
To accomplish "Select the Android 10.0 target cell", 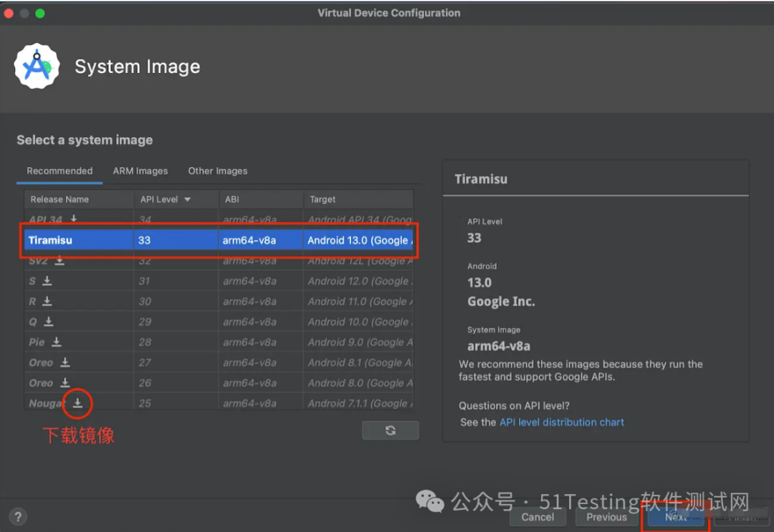I will coord(358,321).
